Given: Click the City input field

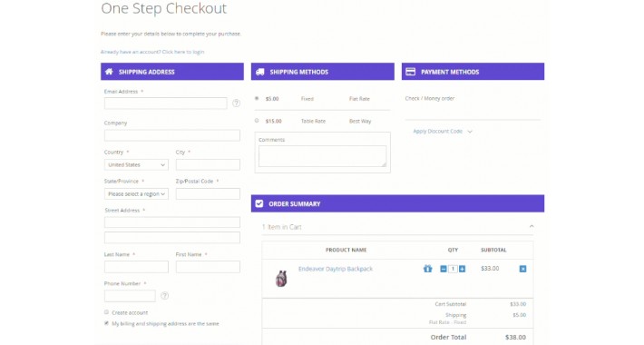Looking at the screenshot, I should click(208, 165).
